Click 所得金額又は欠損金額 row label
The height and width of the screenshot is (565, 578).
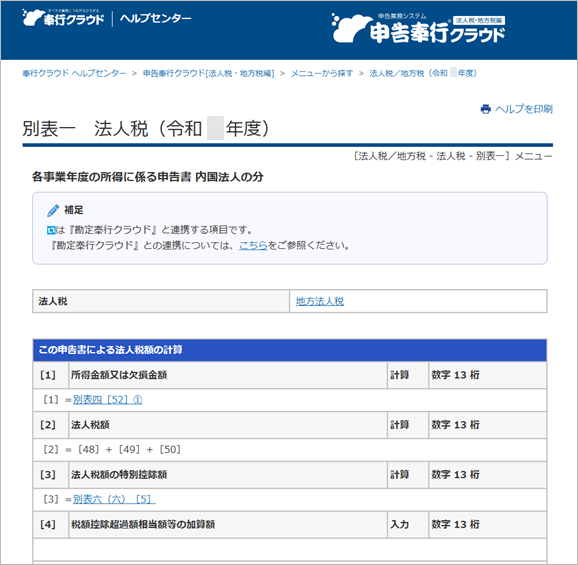(119, 375)
